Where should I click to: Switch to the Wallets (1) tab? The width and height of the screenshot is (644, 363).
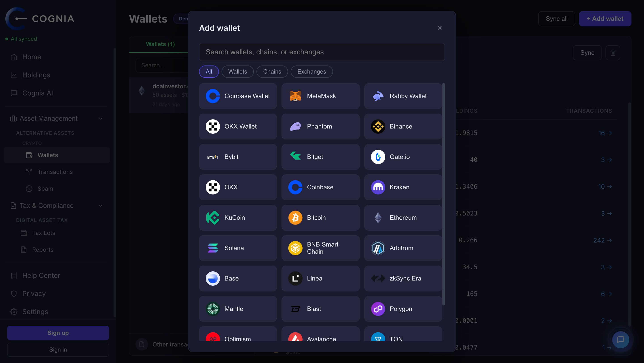point(160,44)
